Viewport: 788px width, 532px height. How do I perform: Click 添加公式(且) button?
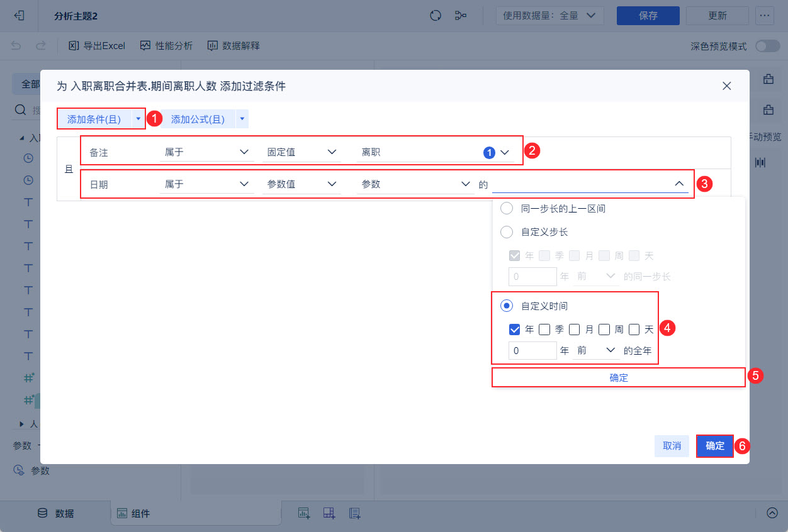pos(198,119)
